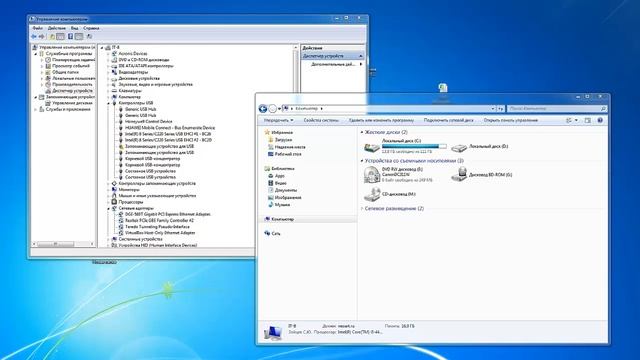Collapse the Контроллеры USB node

tap(109, 103)
